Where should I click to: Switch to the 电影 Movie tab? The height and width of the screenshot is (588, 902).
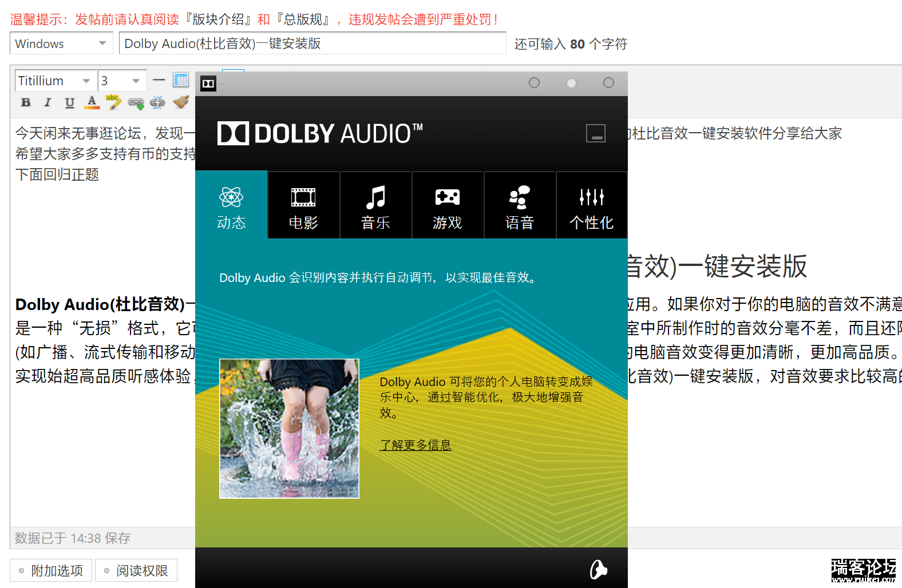point(303,205)
